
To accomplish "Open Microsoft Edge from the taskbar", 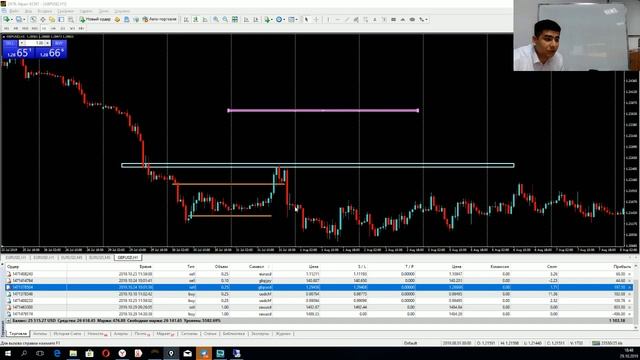I will pyautogui.click(x=57, y=353).
